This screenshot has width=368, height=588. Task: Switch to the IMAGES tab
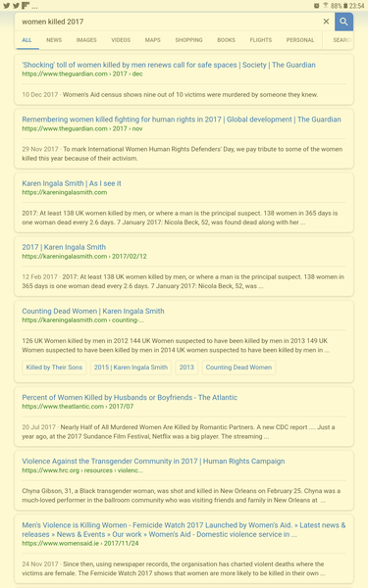tap(86, 40)
